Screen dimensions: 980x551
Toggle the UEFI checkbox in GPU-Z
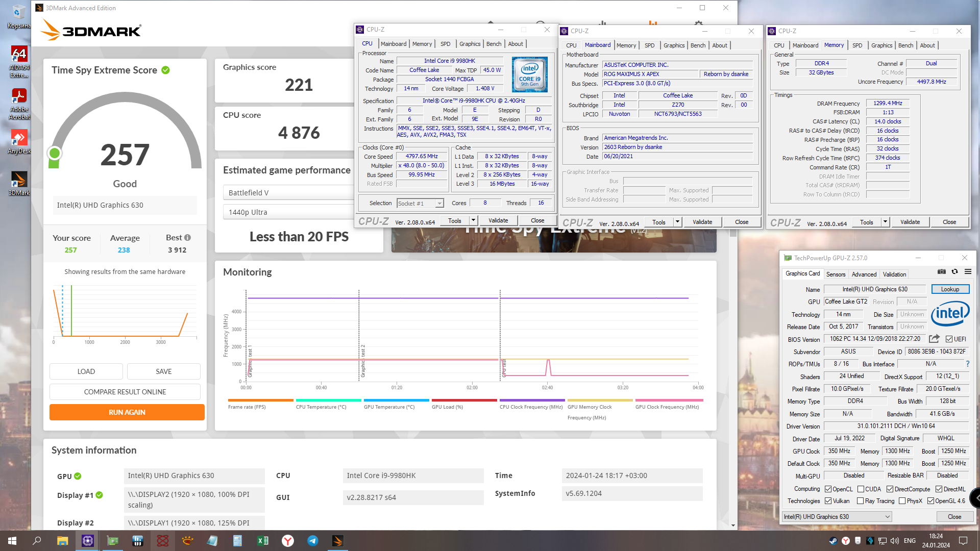949,339
